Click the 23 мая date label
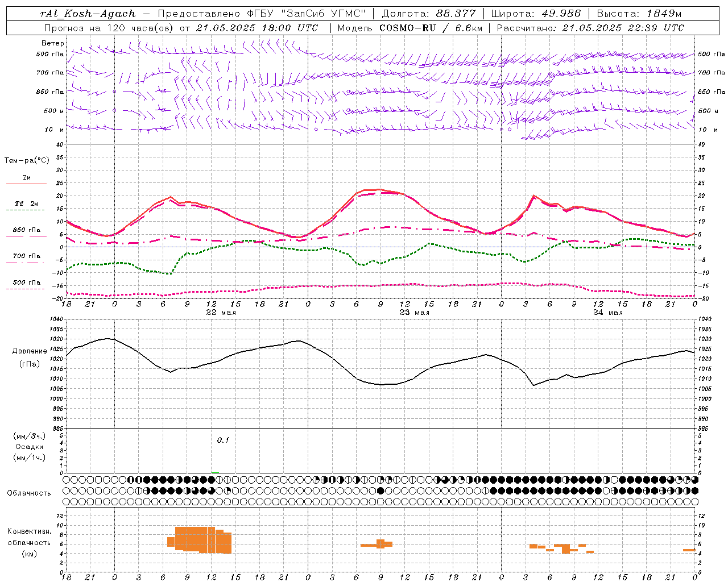The image size is (728, 582). point(414,313)
